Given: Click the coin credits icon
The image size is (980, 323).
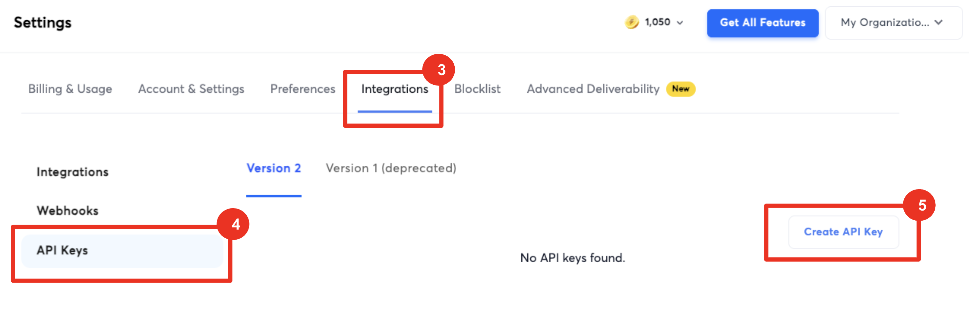Looking at the screenshot, I should tap(631, 22).
